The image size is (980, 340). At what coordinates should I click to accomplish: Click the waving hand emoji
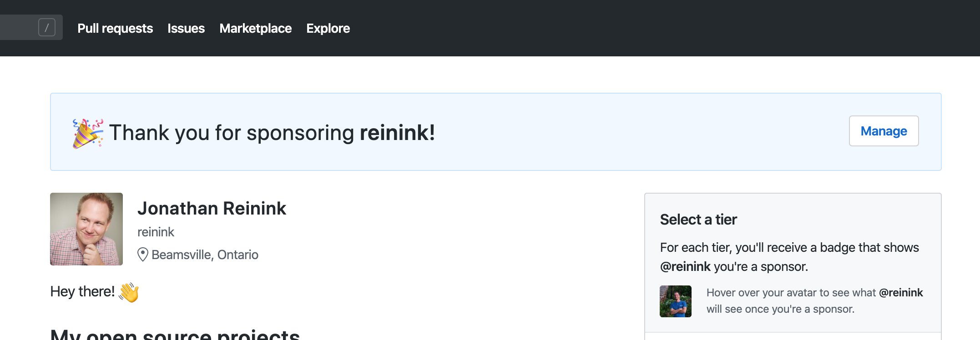(x=129, y=292)
